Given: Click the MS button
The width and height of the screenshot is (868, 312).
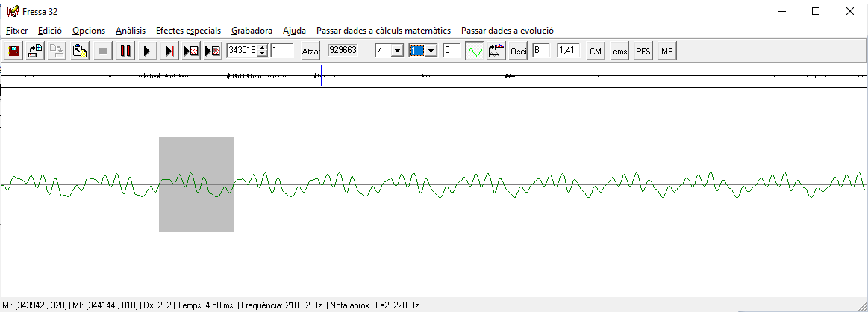Looking at the screenshot, I should (x=666, y=51).
